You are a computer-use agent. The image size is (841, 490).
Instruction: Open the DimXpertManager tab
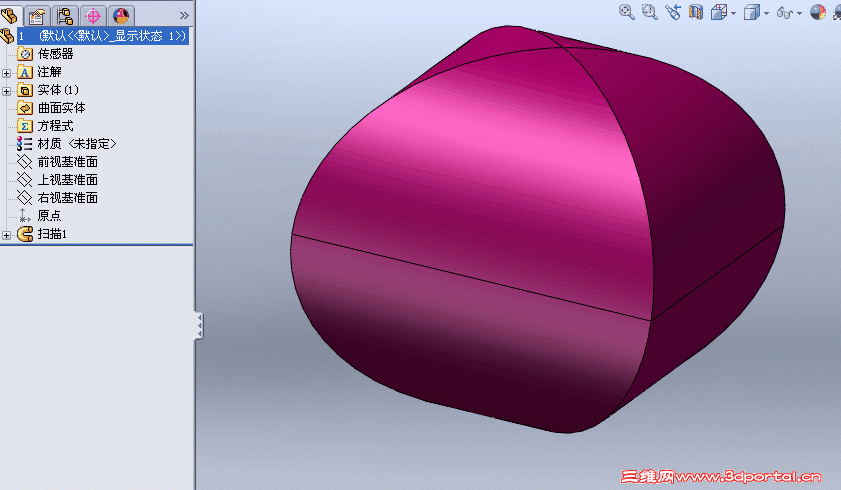[93, 16]
